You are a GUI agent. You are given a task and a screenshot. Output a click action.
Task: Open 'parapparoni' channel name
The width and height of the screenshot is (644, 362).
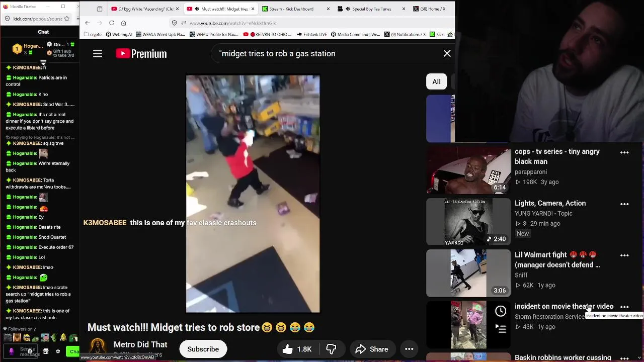(x=531, y=172)
